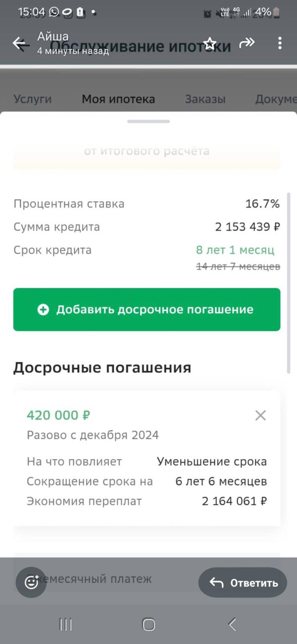Forward the image using the arrow icon
Image resolution: width=297 pixels, height=644 pixels.
(x=246, y=44)
